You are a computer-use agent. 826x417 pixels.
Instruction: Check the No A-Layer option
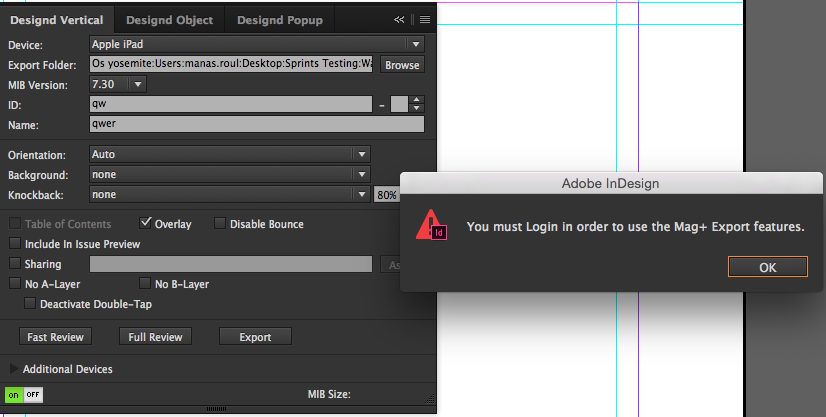tap(15, 283)
